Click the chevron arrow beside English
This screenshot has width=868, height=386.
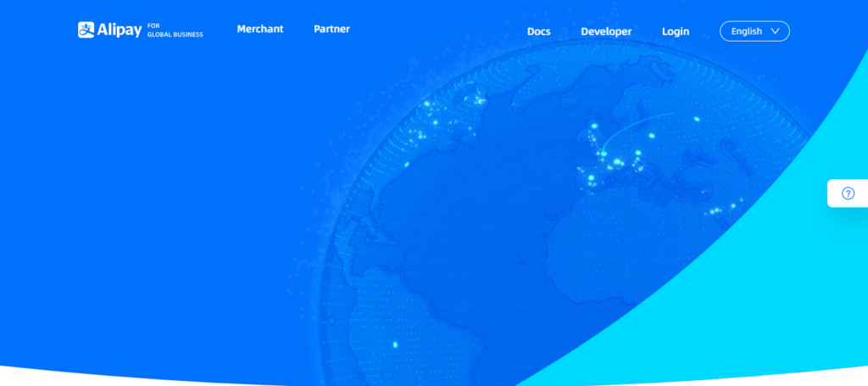[x=775, y=31]
